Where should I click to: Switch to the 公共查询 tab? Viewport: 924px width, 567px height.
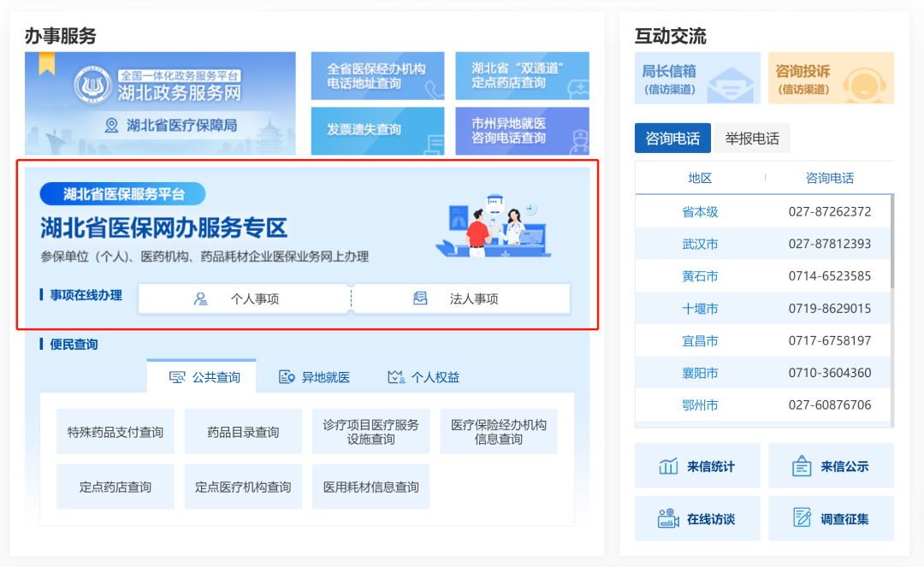click(202, 377)
